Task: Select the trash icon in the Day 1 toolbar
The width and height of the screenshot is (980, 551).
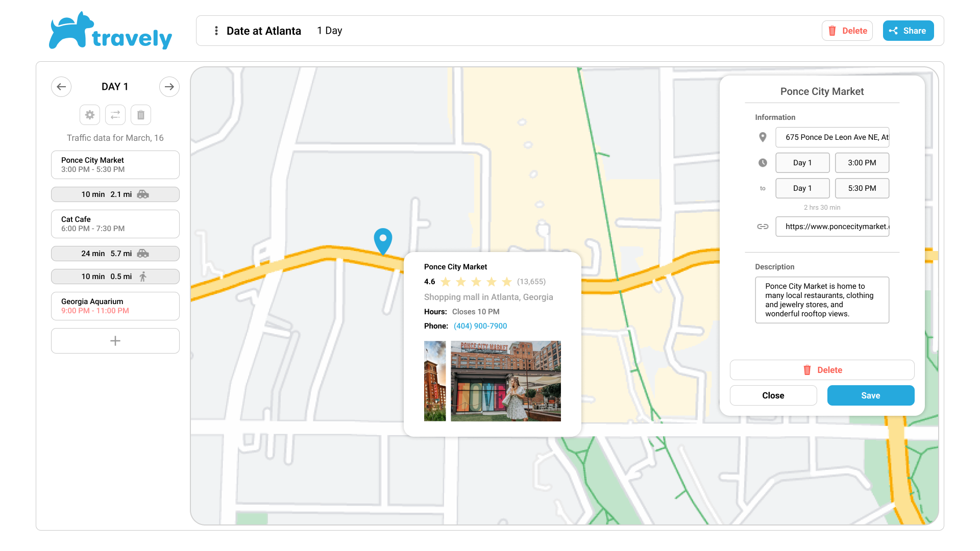Action: coord(140,115)
